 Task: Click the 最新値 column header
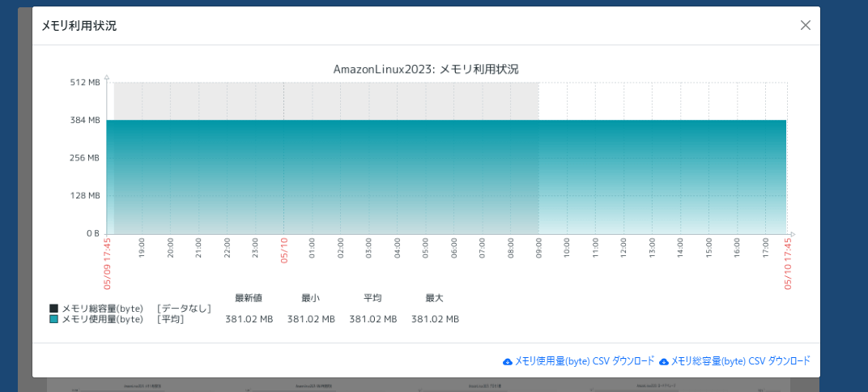(x=249, y=298)
